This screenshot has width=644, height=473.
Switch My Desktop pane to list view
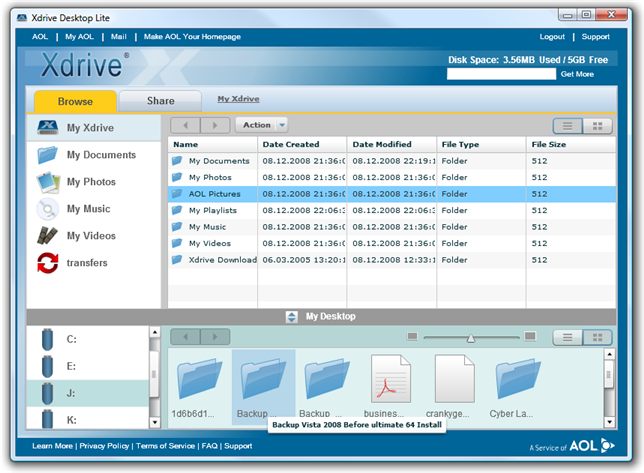(x=567, y=338)
